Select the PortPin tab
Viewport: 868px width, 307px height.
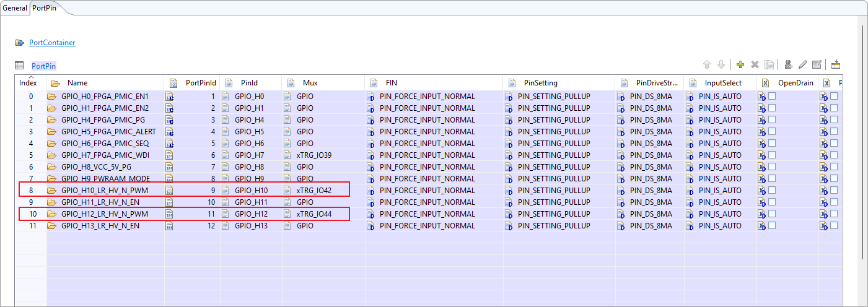(x=44, y=8)
